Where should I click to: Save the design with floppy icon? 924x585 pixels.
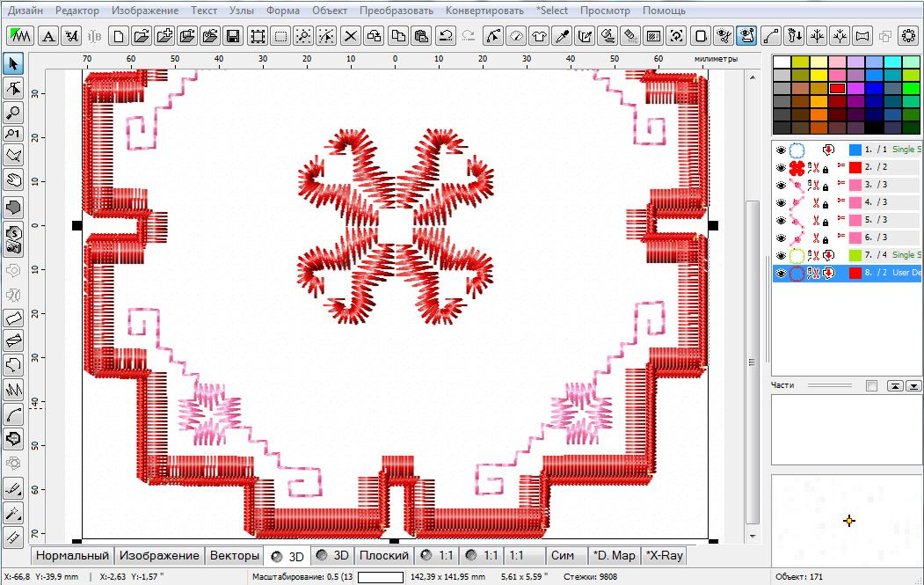(233, 36)
